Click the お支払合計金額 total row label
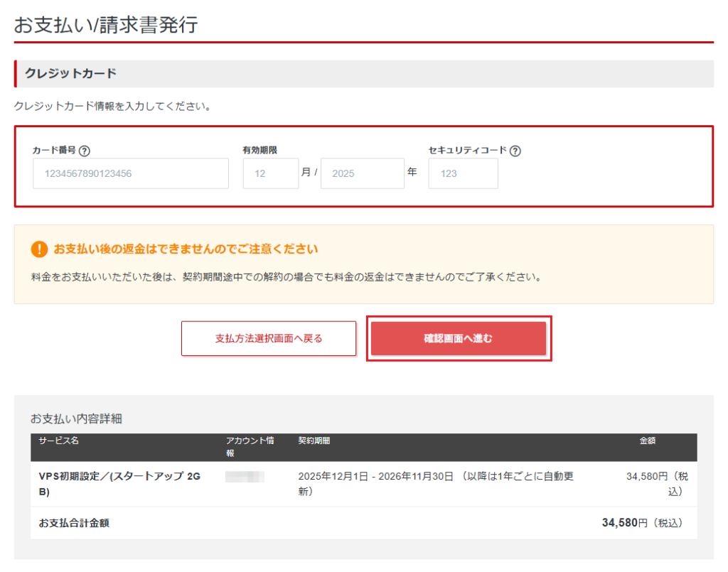The width and height of the screenshot is (728, 572). click(74, 523)
